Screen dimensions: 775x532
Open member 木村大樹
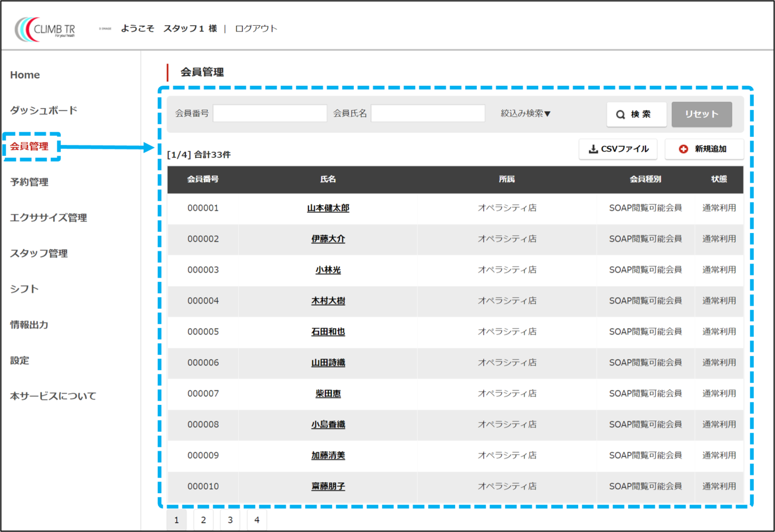pyautogui.click(x=328, y=301)
